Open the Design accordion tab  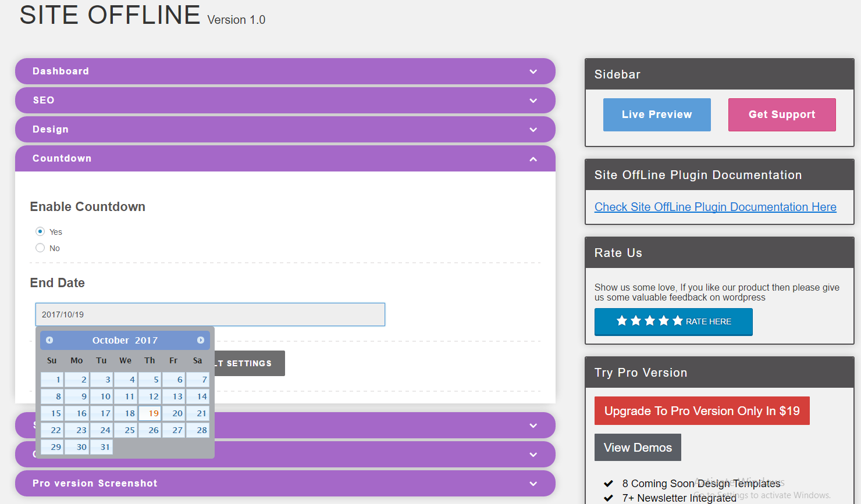(285, 129)
